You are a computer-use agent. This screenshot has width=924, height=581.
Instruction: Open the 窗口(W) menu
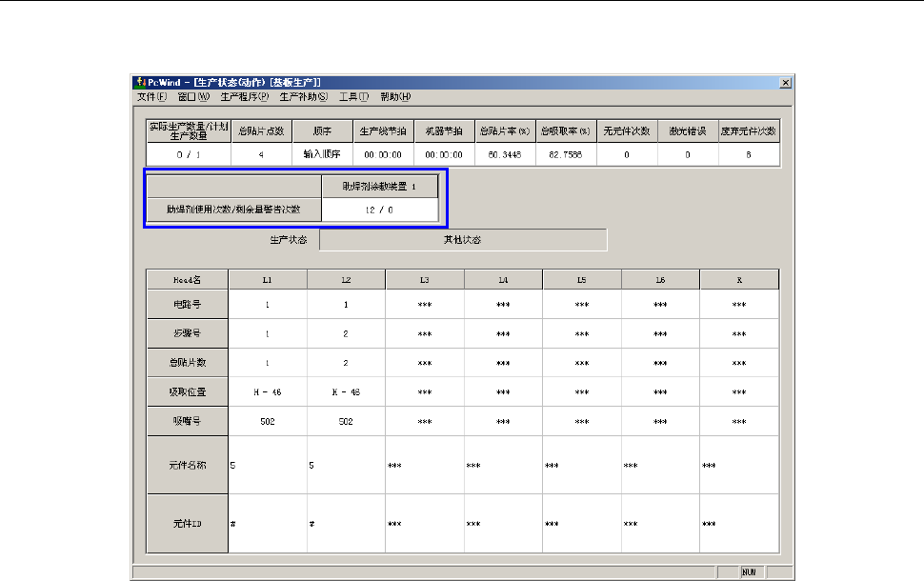(x=192, y=96)
